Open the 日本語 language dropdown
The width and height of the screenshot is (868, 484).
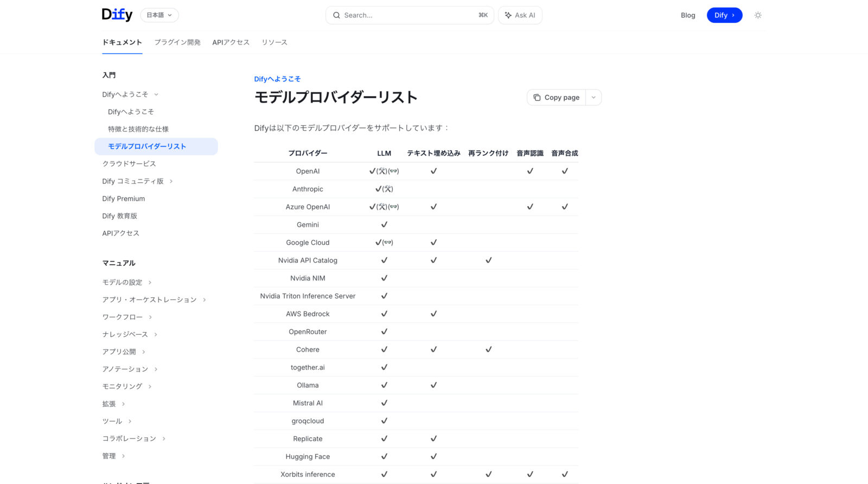pos(159,15)
